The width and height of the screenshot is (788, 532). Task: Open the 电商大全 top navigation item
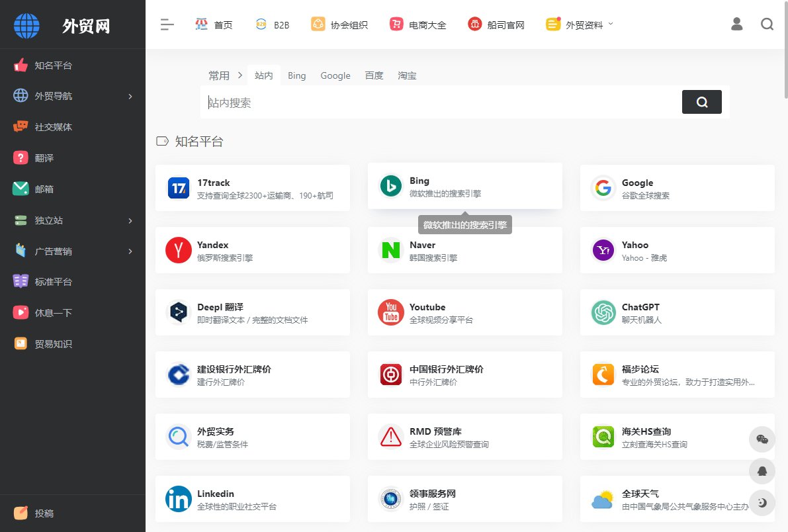tap(417, 24)
